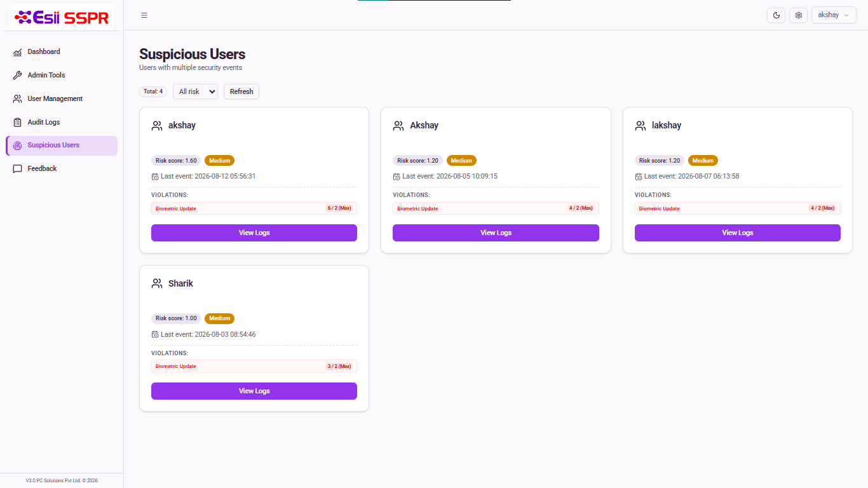Image resolution: width=868 pixels, height=488 pixels.
Task: Open settings via the gear icon
Action: (799, 15)
